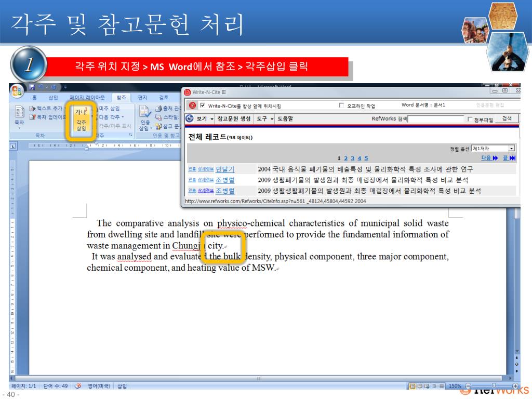Click 페이지: 1/1 in the status bar
Screen dimensions: 532x399
(x=23, y=386)
